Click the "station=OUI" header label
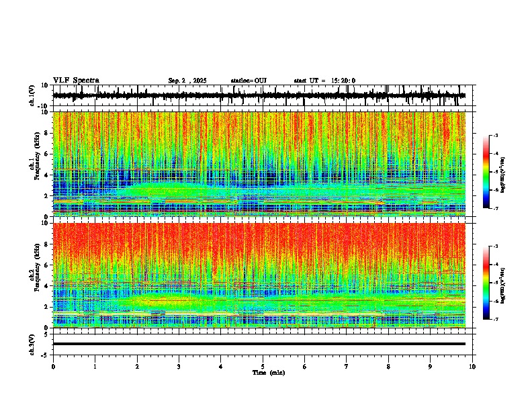532x411 pixels. click(249, 81)
